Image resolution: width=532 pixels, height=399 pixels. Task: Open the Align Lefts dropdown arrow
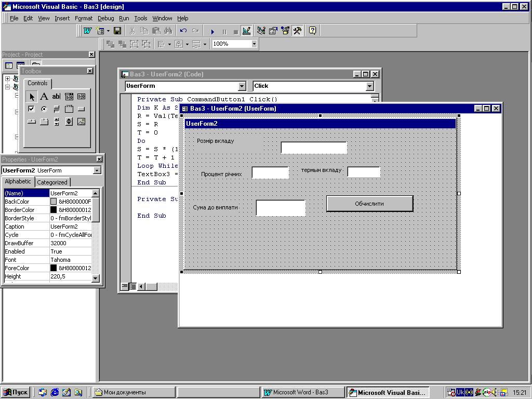pyautogui.click(x=169, y=44)
